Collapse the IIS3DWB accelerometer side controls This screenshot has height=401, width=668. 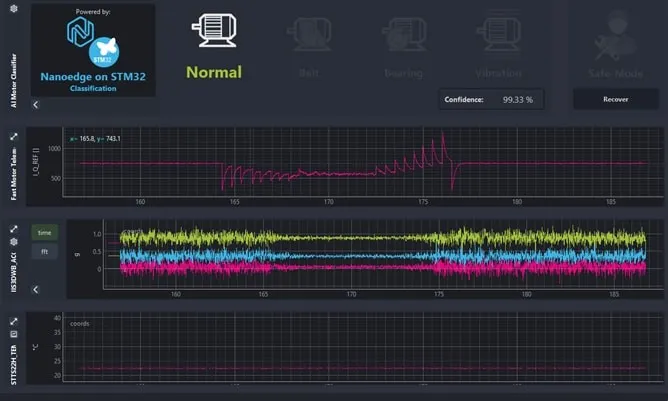(35, 289)
